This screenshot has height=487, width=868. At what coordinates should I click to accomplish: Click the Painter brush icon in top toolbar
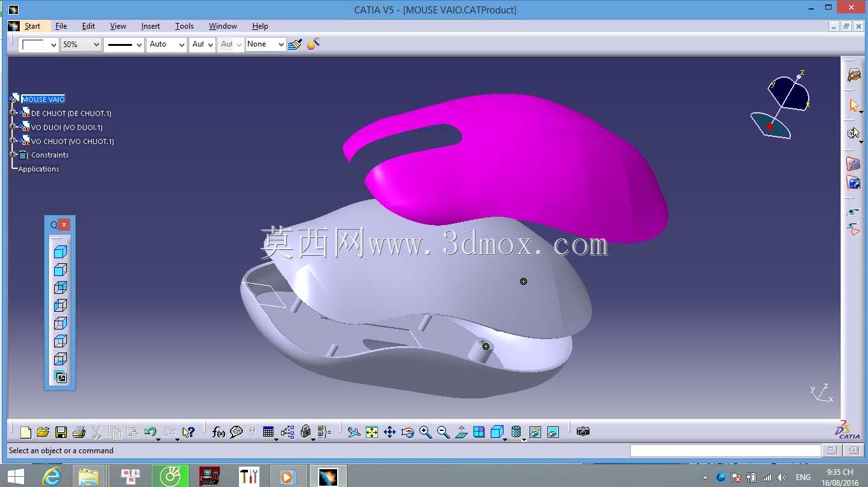(x=294, y=44)
